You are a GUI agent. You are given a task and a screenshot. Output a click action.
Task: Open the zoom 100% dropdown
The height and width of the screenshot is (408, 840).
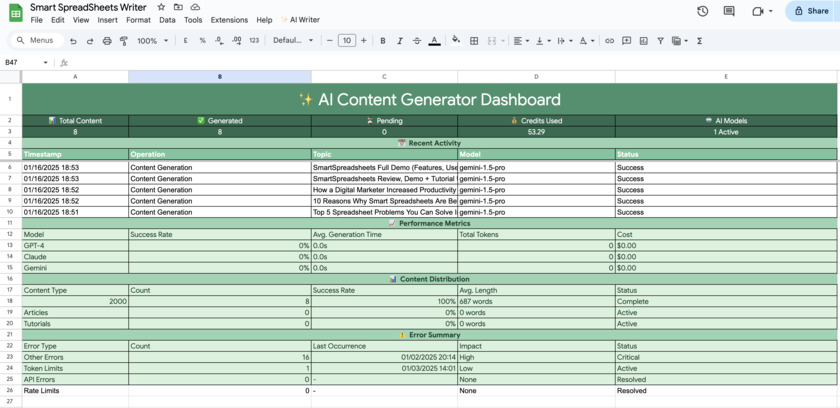[x=153, y=41]
